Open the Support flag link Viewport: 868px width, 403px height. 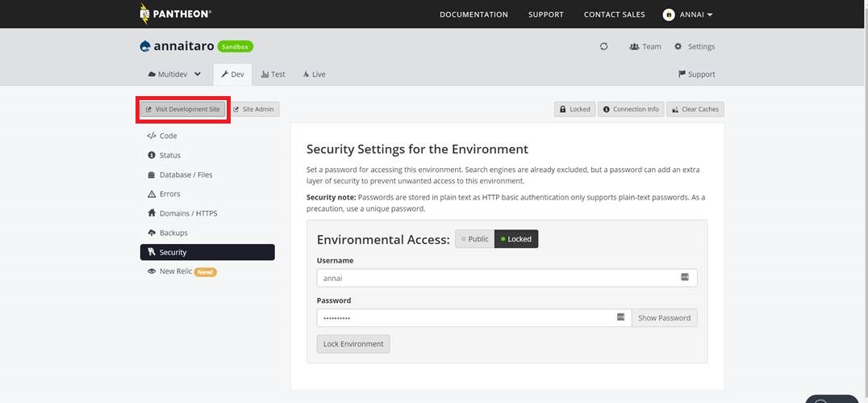[697, 74]
